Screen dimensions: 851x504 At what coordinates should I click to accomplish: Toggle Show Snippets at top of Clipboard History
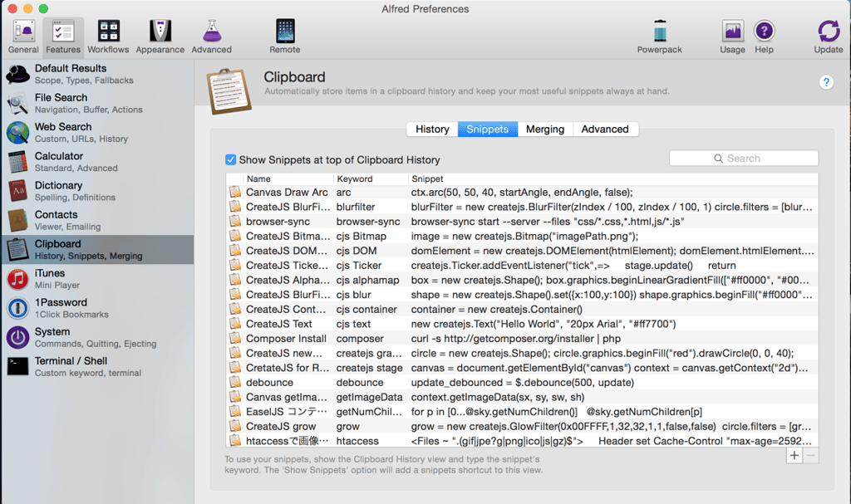(x=231, y=159)
